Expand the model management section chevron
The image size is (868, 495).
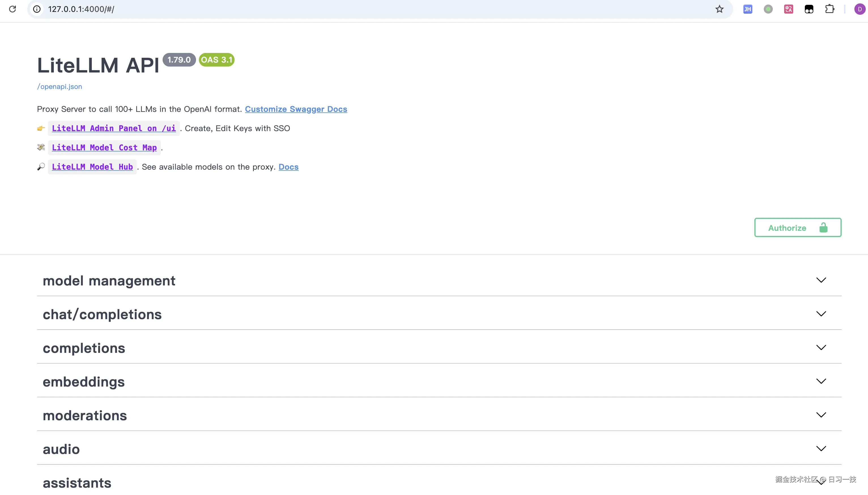pyautogui.click(x=821, y=280)
